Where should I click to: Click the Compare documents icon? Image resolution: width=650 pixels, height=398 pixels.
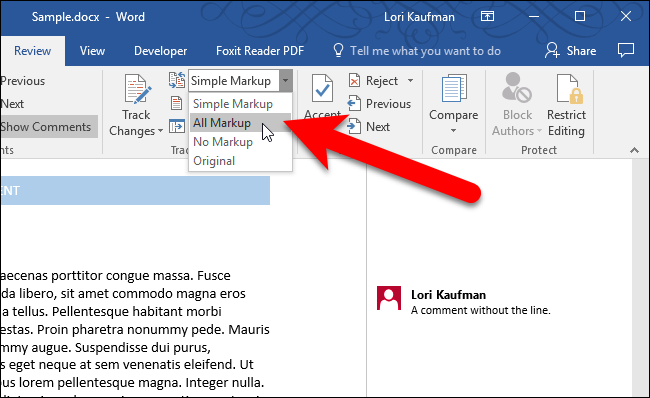(x=454, y=88)
